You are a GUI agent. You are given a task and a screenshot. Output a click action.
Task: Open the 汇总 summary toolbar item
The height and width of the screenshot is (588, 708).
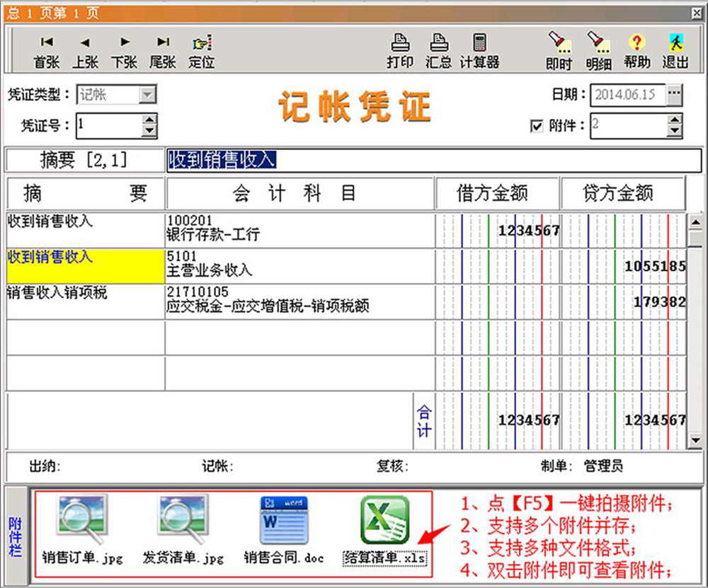439,52
